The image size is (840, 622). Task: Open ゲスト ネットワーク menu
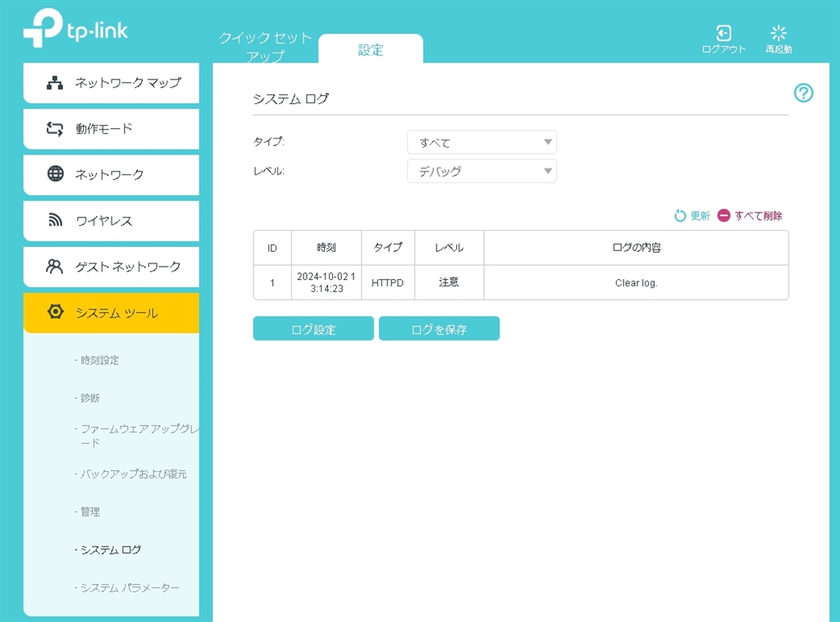pyautogui.click(x=112, y=267)
